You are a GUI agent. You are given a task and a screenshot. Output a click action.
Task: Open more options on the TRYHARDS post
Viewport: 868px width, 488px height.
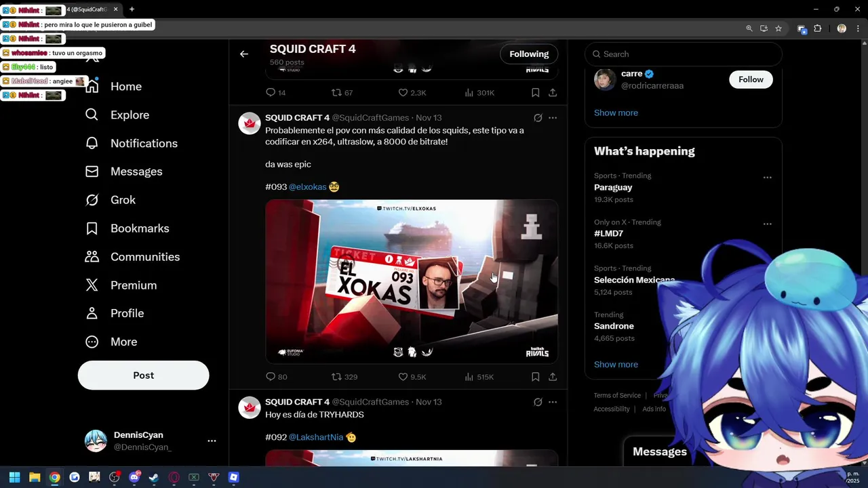[x=553, y=402]
